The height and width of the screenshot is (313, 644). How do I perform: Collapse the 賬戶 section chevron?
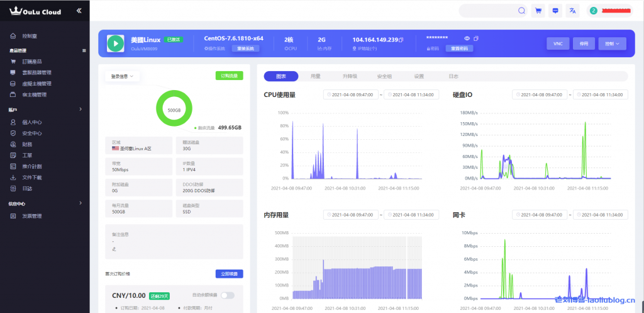tap(80, 109)
